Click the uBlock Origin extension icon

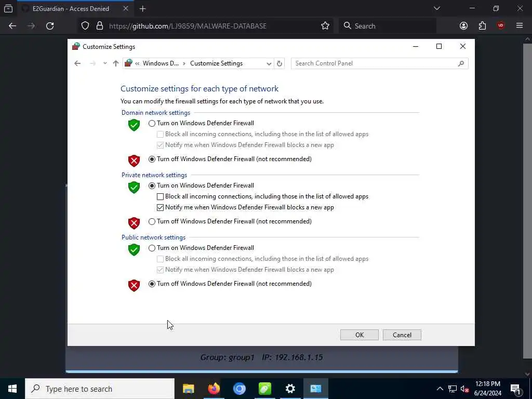tap(501, 26)
